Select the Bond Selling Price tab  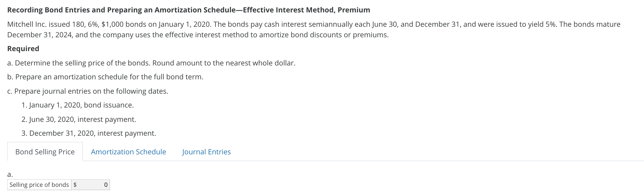tap(45, 152)
